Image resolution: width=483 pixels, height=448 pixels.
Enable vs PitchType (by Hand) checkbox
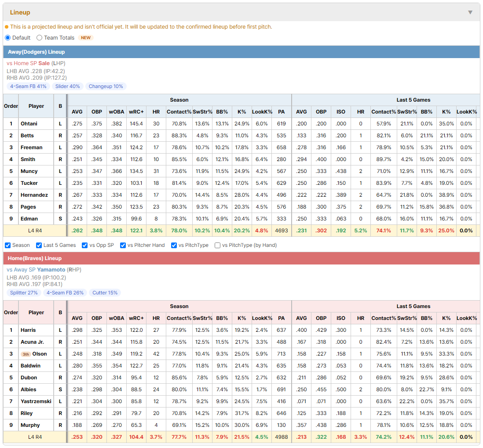click(217, 245)
